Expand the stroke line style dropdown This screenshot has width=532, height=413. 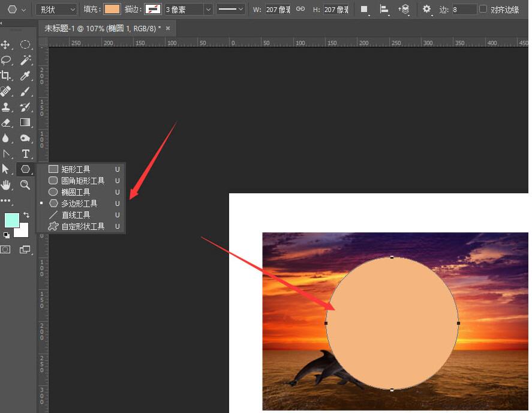click(x=230, y=10)
